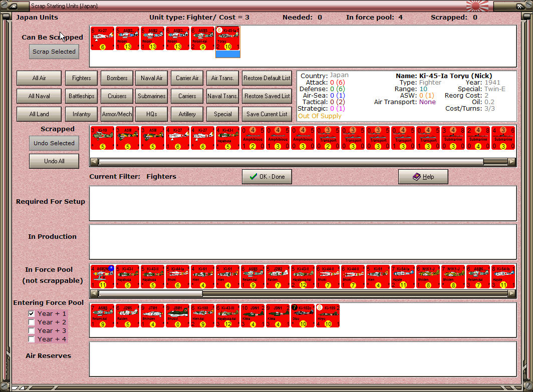Click left arrow of Scrapped list scrollbar

[x=94, y=162]
